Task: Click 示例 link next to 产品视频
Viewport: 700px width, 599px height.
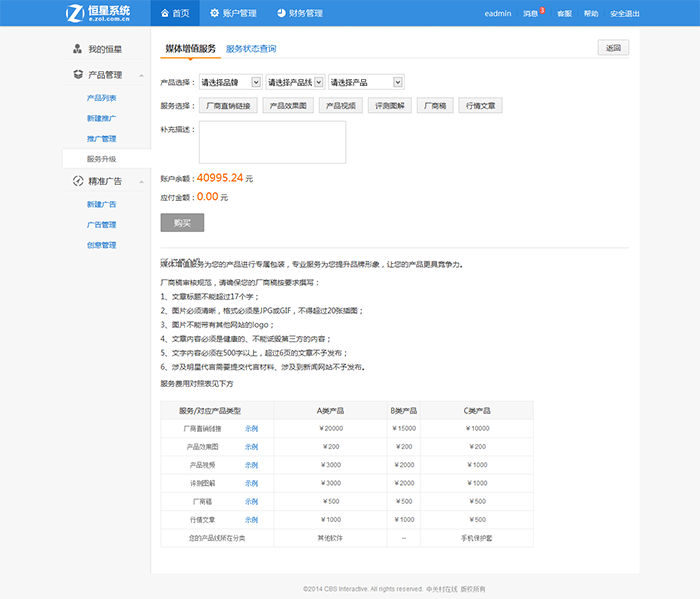Action: click(x=251, y=465)
